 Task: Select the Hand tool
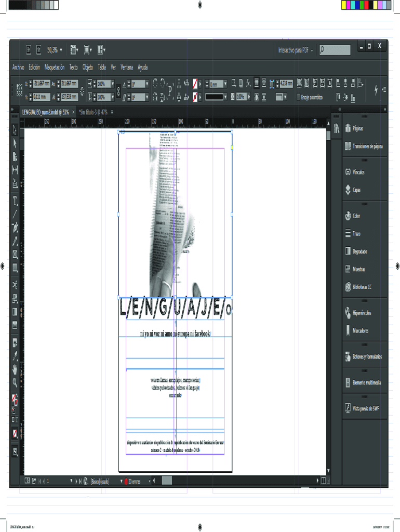coord(15,369)
